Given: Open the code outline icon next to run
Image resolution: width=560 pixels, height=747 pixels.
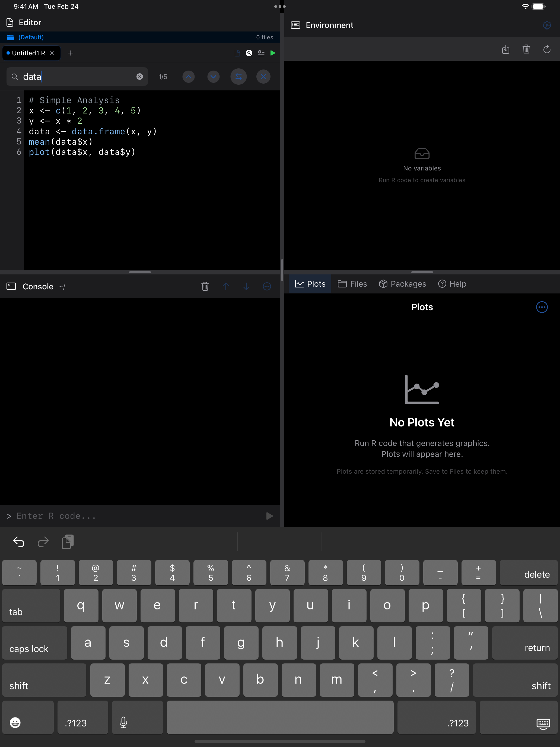Looking at the screenshot, I should click(261, 53).
